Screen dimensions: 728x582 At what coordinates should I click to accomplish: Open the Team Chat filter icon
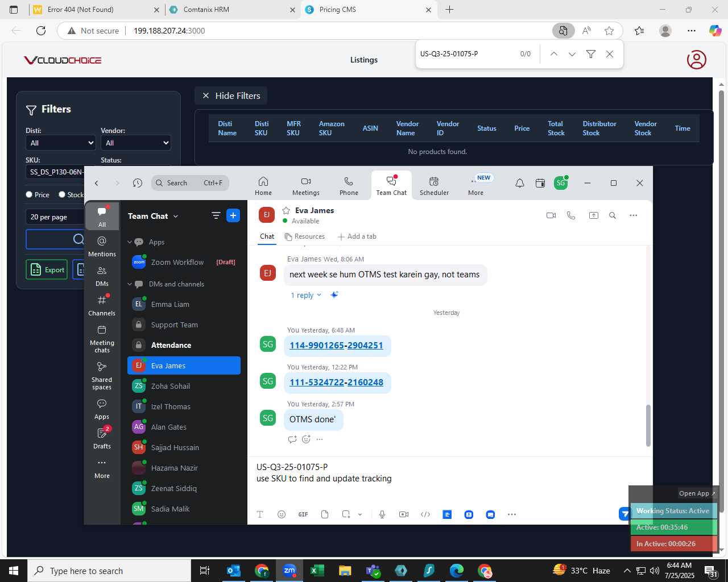click(216, 215)
